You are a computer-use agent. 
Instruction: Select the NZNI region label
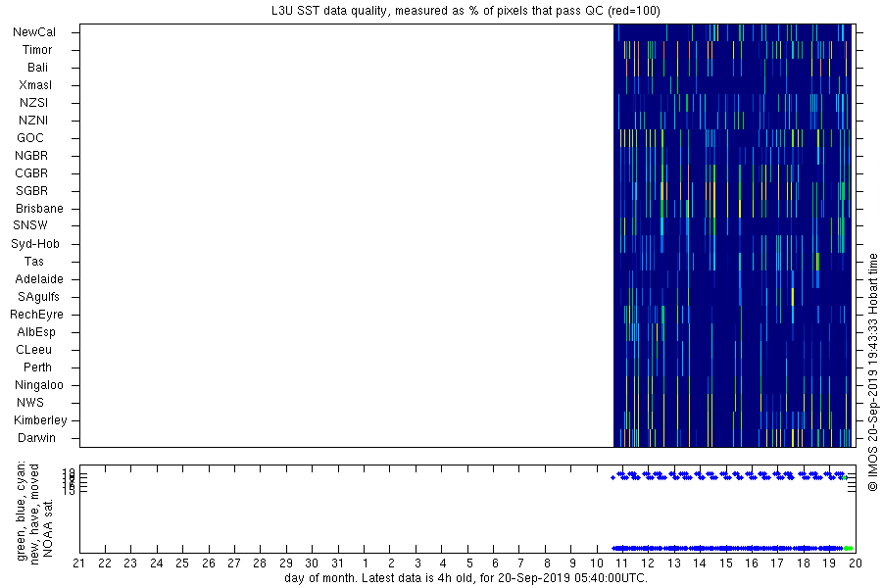tap(33, 120)
